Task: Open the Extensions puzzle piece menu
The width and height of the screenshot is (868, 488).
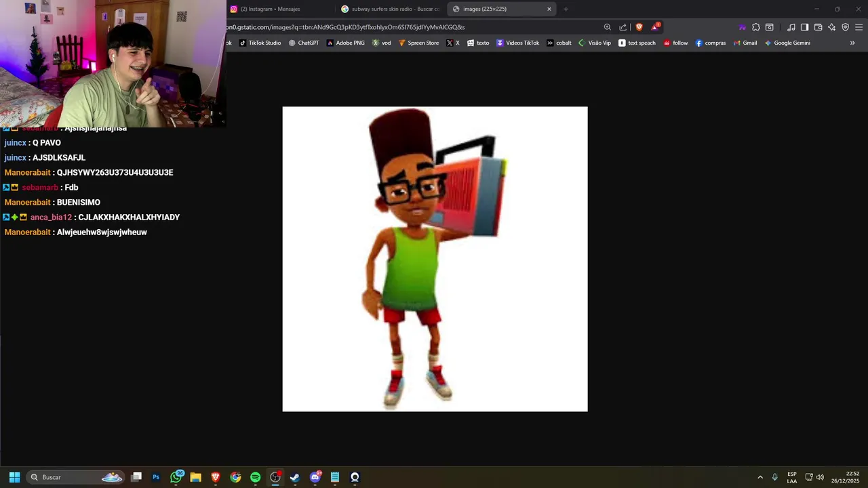Action: pyautogui.click(x=755, y=27)
